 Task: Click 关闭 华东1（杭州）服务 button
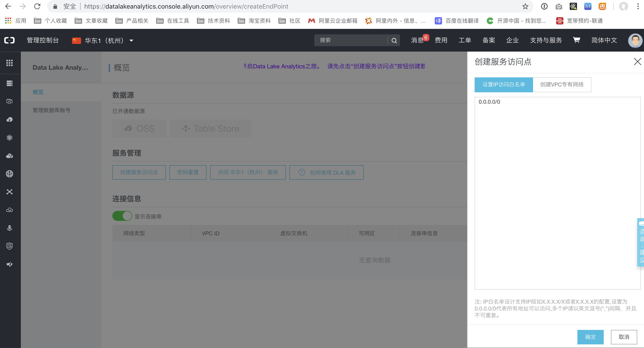click(x=248, y=172)
